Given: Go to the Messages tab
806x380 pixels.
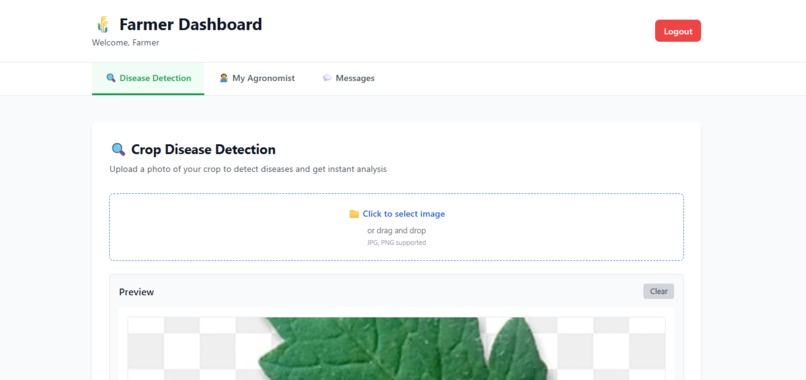Looking at the screenshot, I should (x=349, y=79).
